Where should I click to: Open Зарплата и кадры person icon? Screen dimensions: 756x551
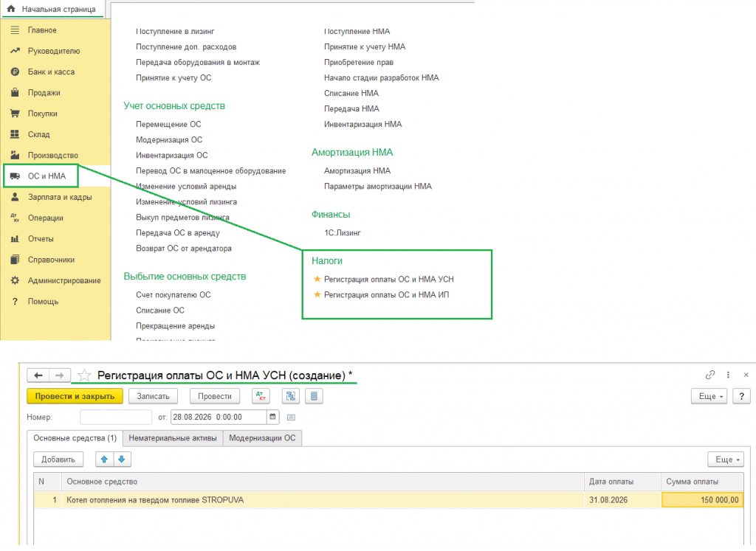15,197
